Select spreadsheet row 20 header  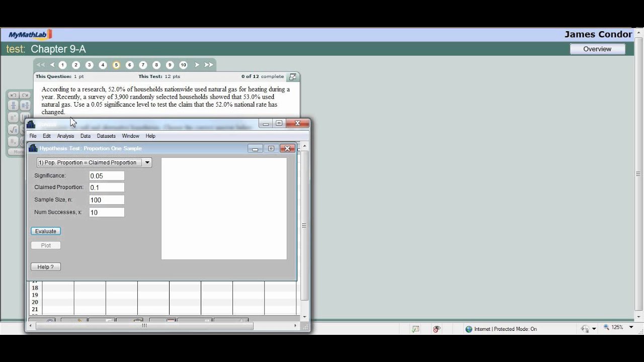click(x=35, y=302)
